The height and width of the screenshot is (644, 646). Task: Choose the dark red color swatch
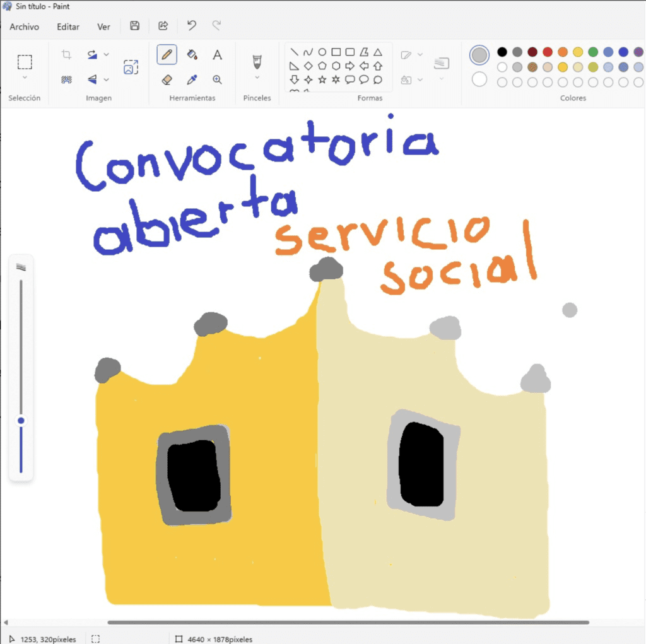pos(532,52)
